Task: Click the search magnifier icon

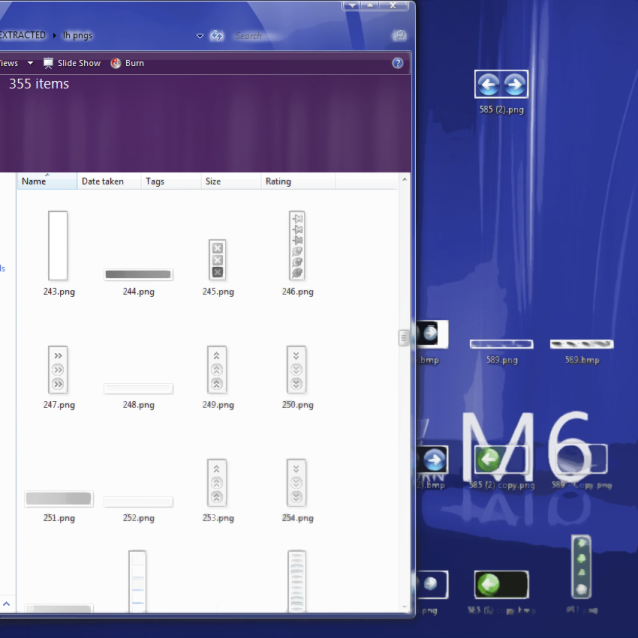Action: pos(400,36)
